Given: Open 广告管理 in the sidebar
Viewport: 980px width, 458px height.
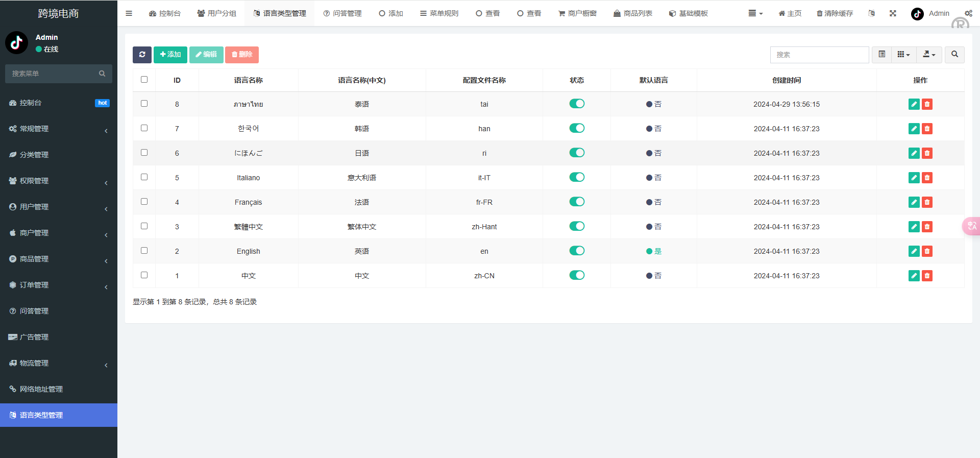Looking at the screenshot, I should (x=34, y=337).
